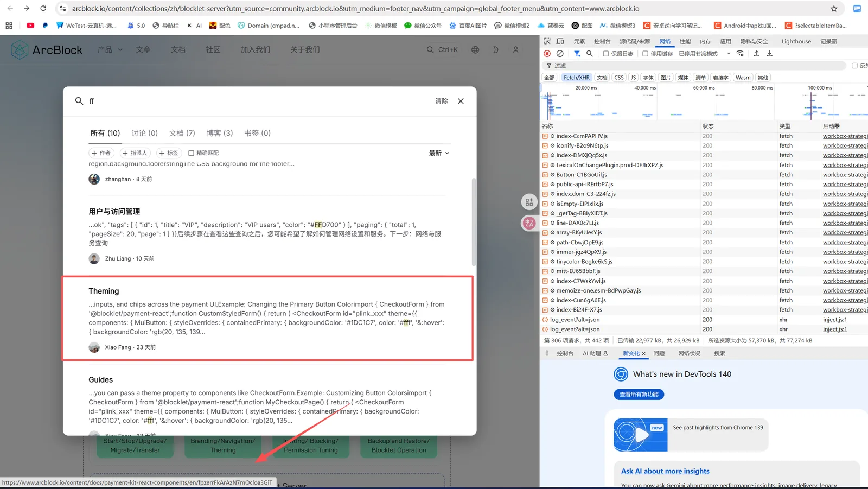Toggle the CSS request type filter
Viewport: 868px width, 489px height.
pos(619,78)
